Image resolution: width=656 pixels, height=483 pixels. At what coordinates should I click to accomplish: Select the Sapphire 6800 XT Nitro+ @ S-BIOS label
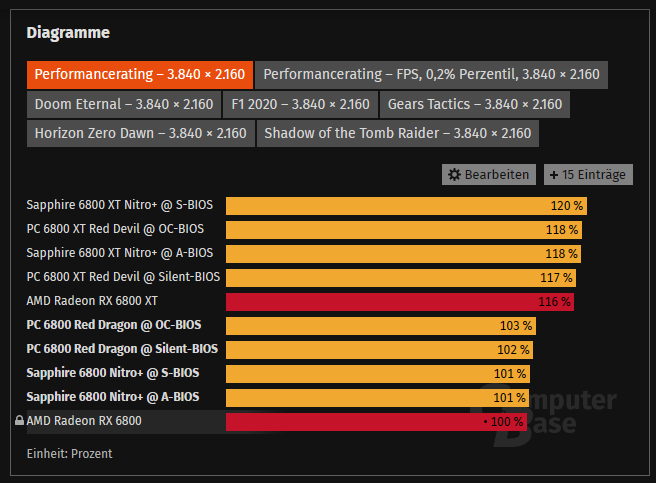tap(120, 205)
